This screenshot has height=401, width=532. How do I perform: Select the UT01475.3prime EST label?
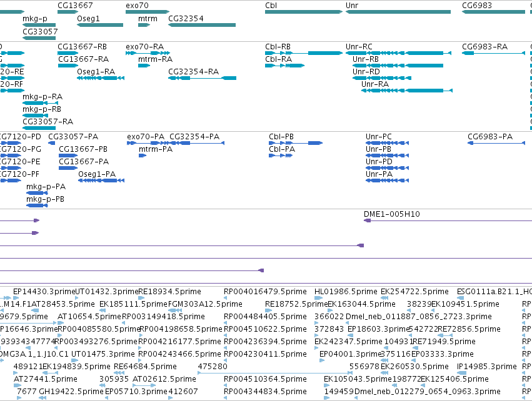tap(103, 354)
